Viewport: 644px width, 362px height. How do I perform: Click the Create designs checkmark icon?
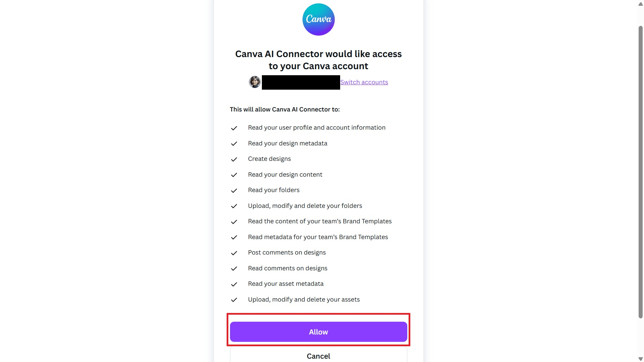click(x=234, y=159)
